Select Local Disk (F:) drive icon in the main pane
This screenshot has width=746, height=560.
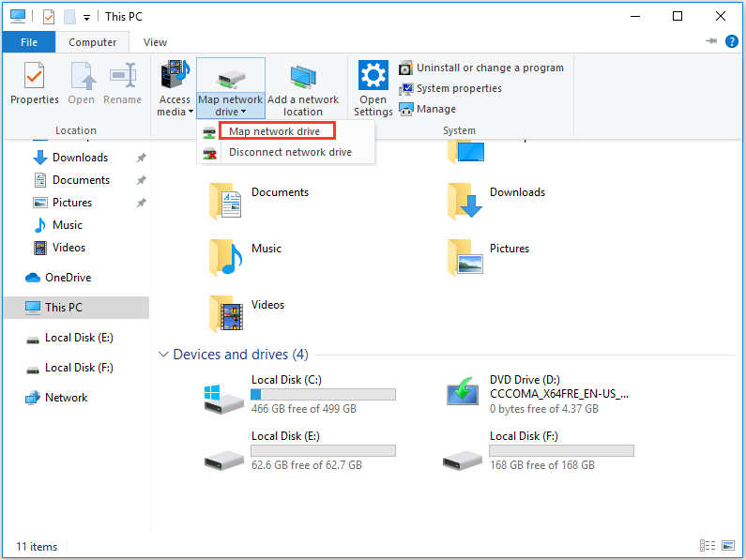coord(462,460)
